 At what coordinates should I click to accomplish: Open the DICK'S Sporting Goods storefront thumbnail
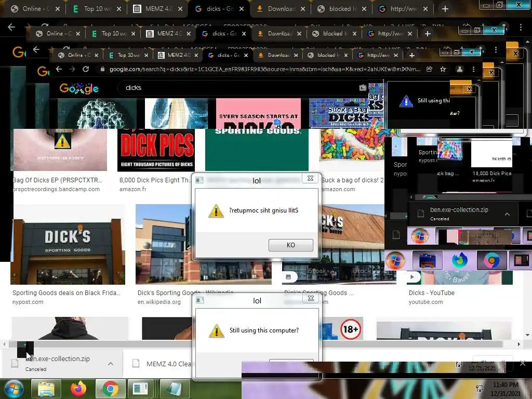(68, 245)
